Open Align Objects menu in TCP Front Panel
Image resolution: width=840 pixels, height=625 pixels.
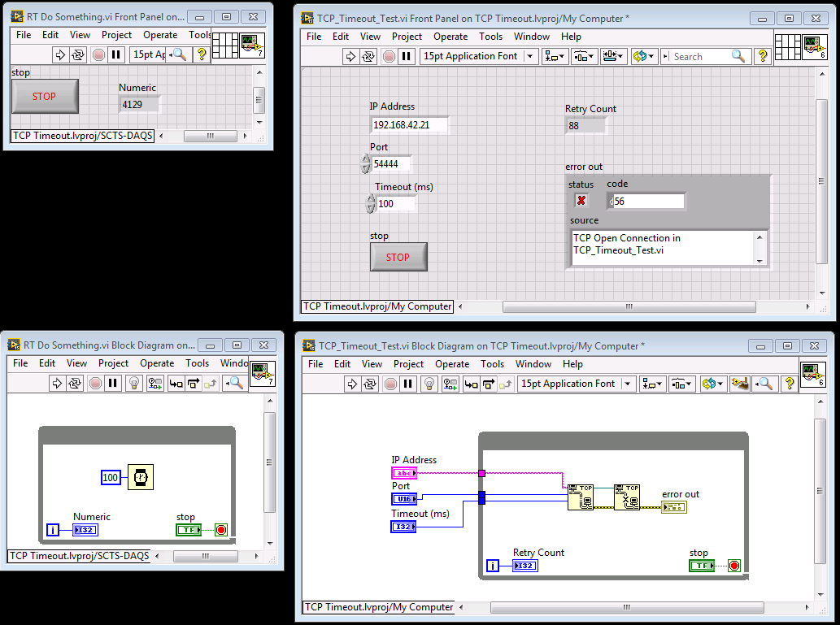pos(554,56)
